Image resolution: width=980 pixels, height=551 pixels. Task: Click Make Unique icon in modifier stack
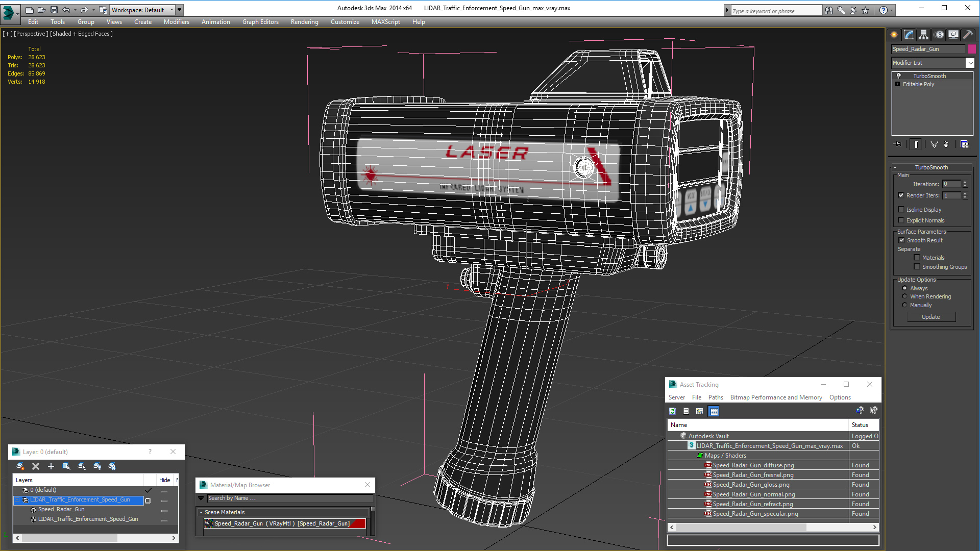(x=934, y=144)
